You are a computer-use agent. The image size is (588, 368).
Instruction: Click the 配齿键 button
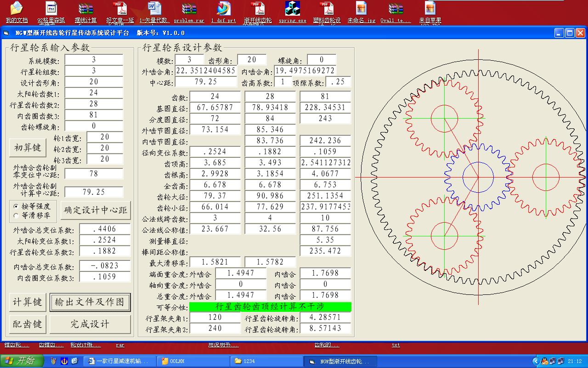click(x=28, y=324)
